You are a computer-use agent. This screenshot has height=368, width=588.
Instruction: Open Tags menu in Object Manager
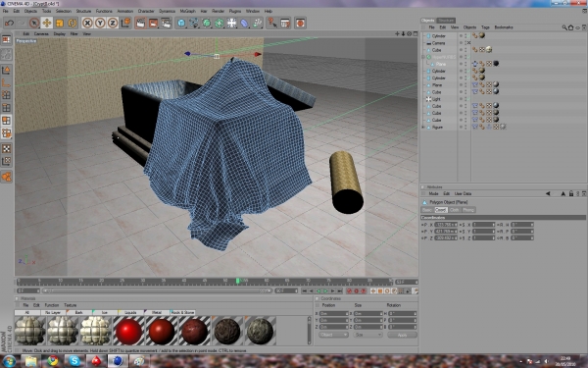pos(485,27)
